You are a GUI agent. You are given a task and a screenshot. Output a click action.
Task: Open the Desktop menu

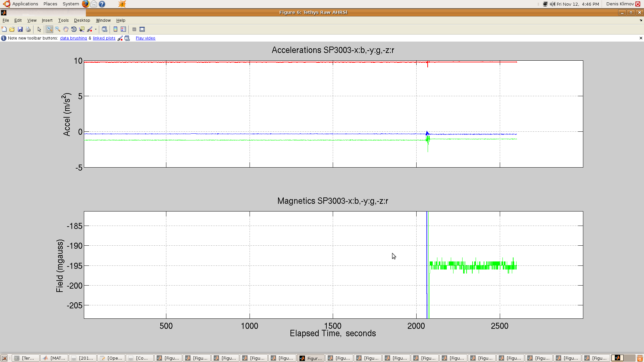tap(82, 20)
